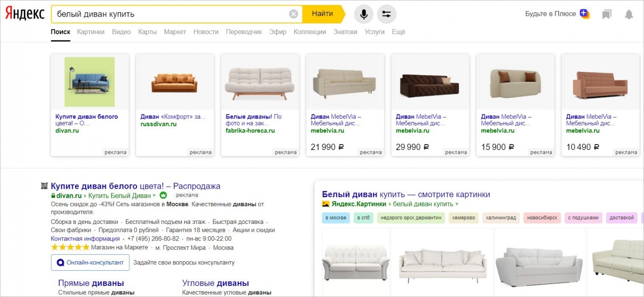
Task: Click the Yandex Plus badge icon
Action: point(584,14)
